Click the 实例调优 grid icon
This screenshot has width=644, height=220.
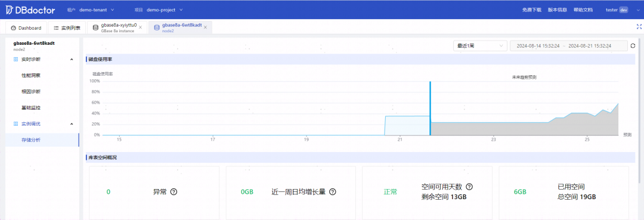coord(16,124)
